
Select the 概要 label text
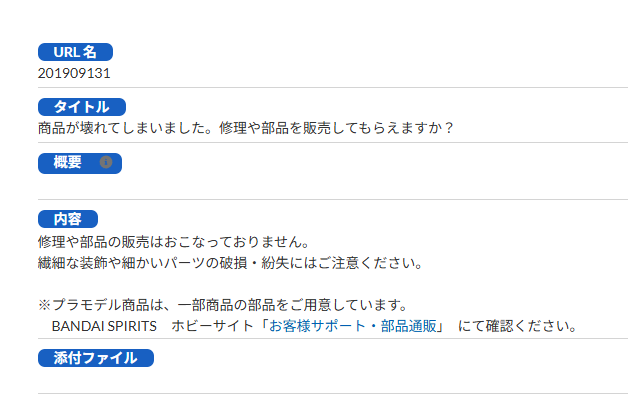(x=67, y=162)
